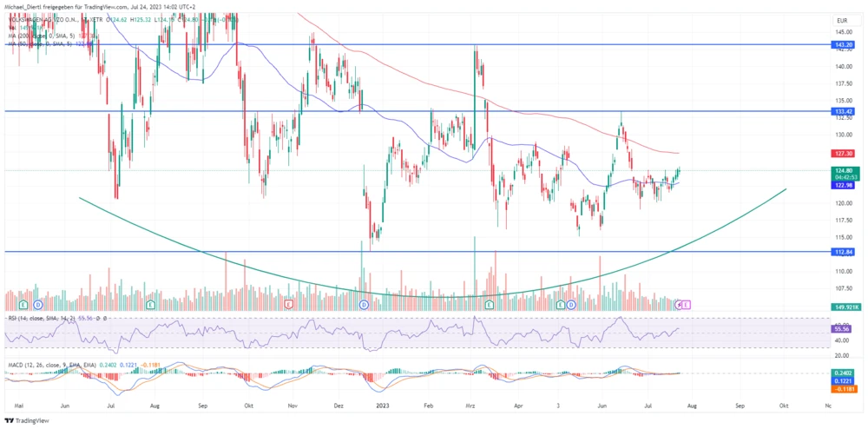Click the earnings 'E' marker near August
868x429 pixels.
(x=152, y=305)
